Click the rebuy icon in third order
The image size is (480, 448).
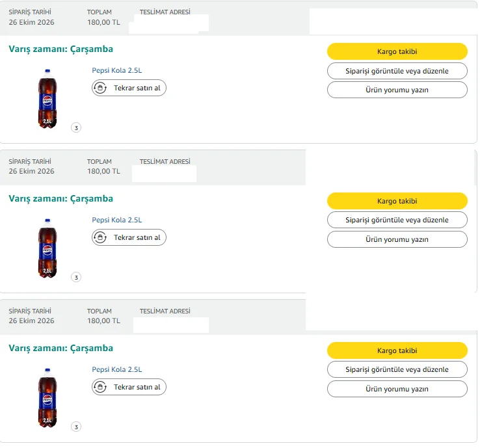click(x=100, y=387)
